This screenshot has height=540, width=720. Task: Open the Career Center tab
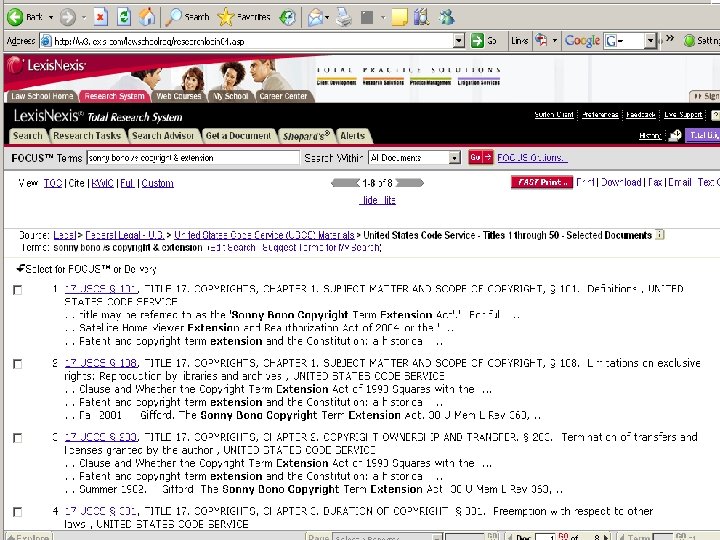283,96
